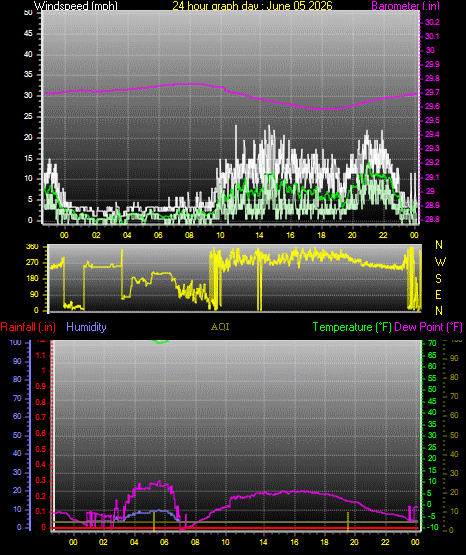Click the E compass direction label

pos(438,294)
